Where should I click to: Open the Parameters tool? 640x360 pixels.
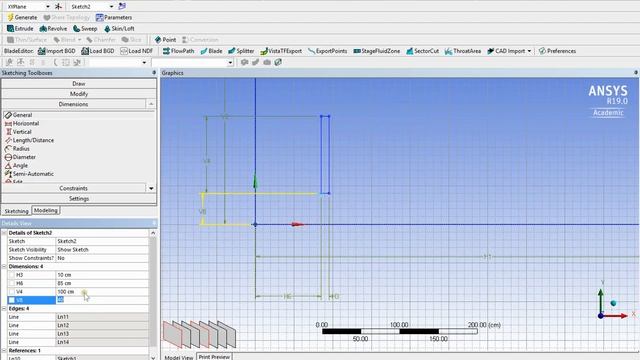coord(113,18)
